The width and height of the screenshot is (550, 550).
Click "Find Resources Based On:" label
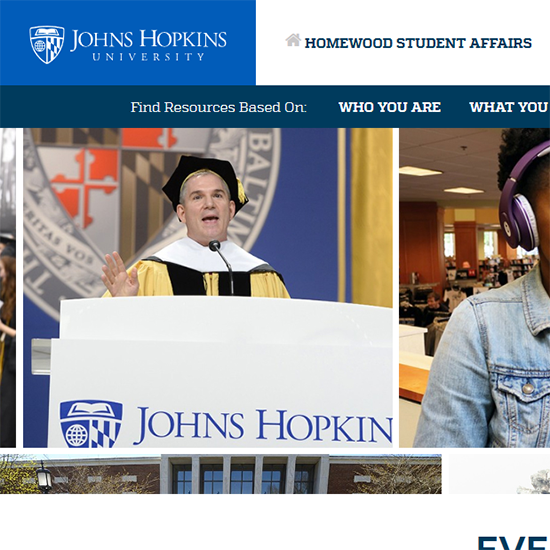[219, 107]
